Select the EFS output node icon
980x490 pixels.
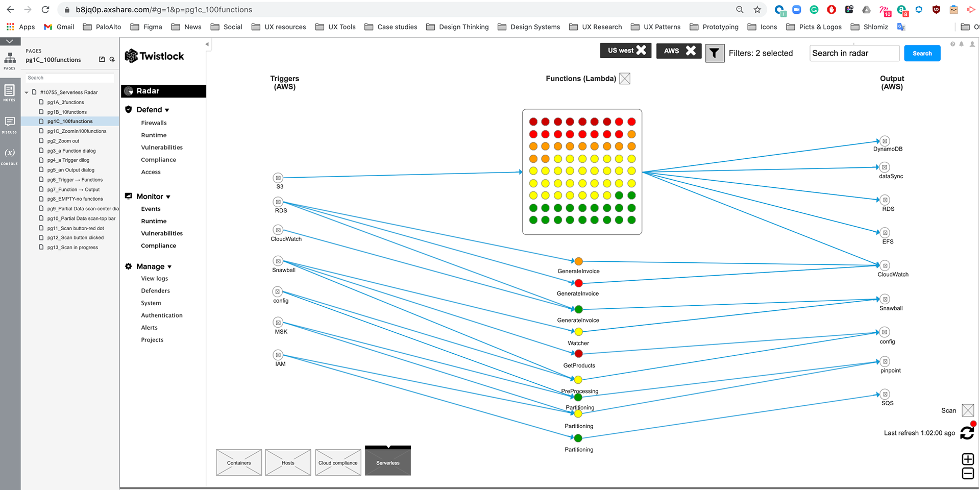click(885, 233)
